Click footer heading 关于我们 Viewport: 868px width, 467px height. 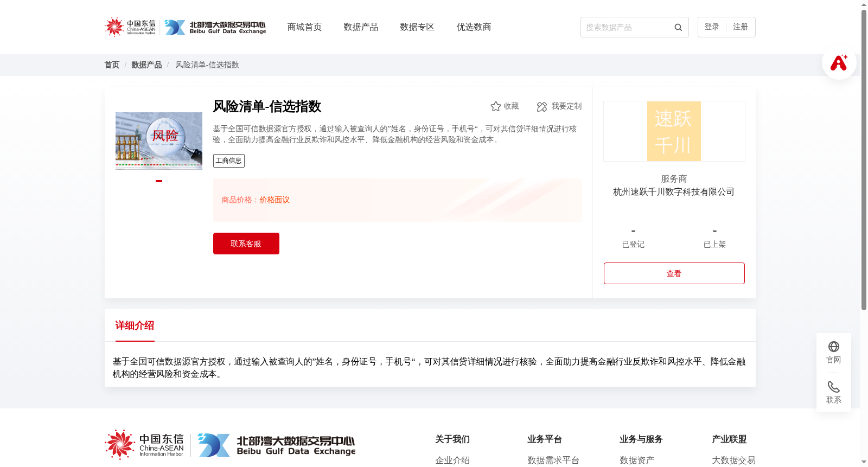pyautogui.click(x=452, y=439)
